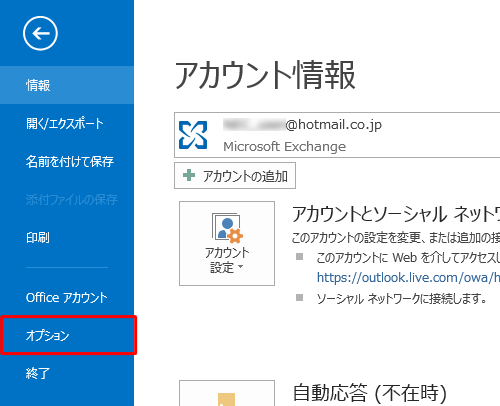
Task: Click the 自動応答 (不在時) heading
Action: pos(370,393)
